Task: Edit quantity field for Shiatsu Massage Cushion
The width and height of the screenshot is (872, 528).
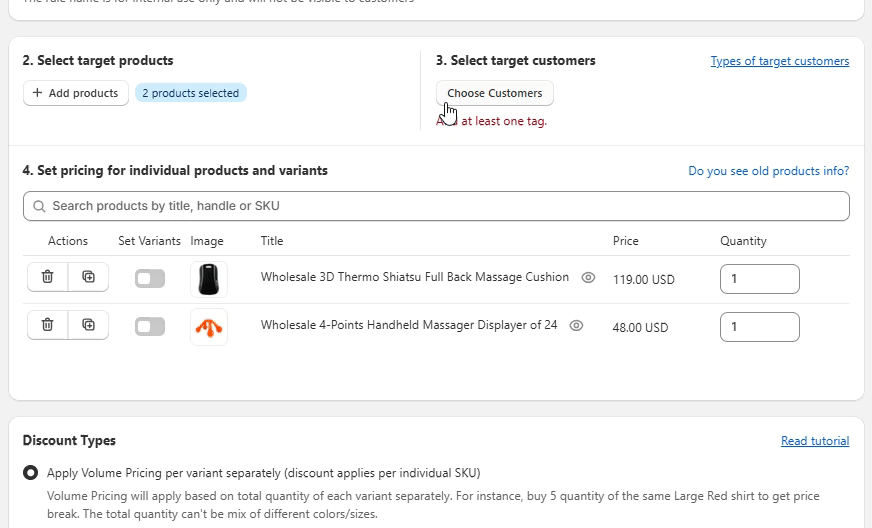Action: click(760, 279)
